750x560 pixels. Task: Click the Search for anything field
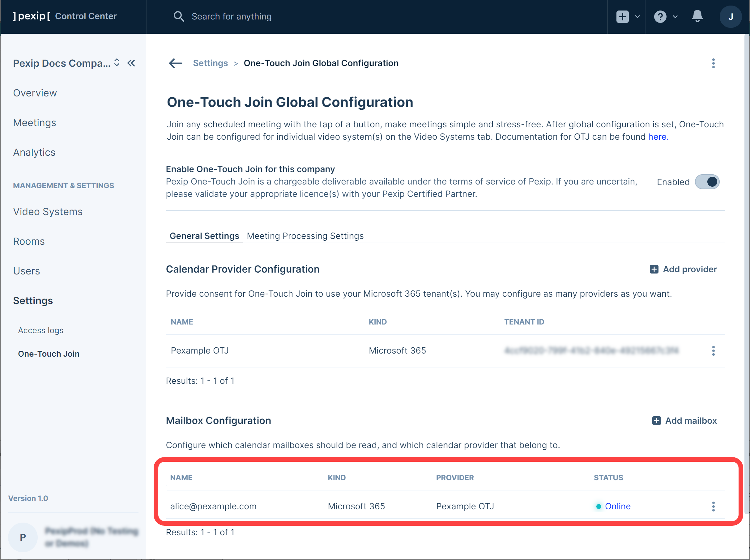coord(232,16)
